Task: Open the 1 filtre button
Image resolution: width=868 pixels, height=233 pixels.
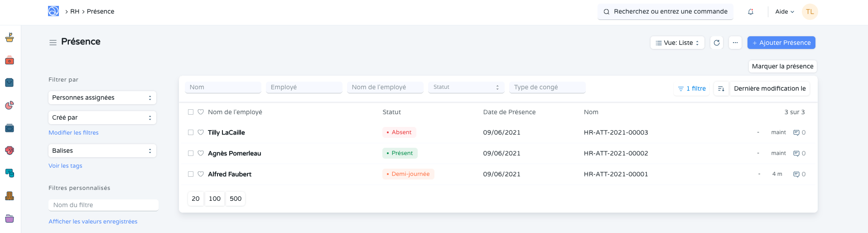Action: [692, 88]
